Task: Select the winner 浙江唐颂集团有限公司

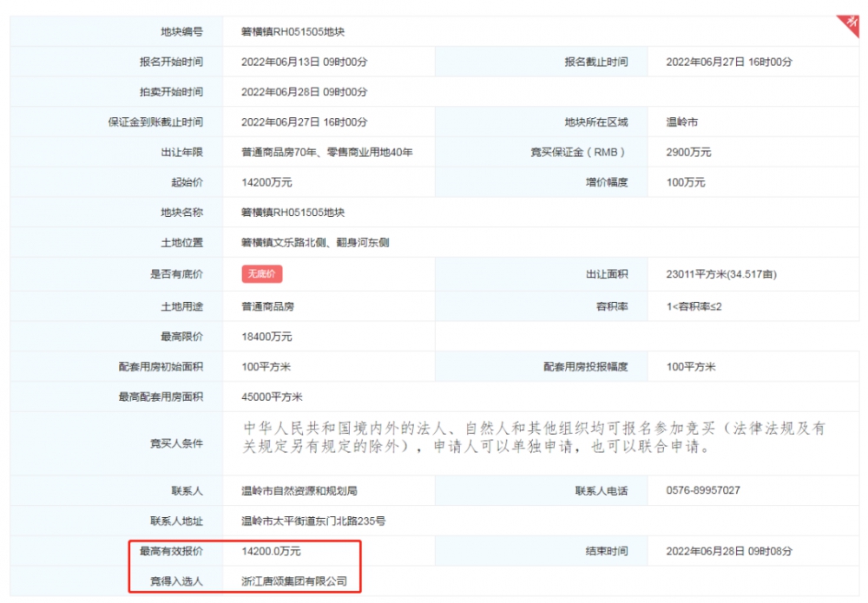Action: point(294,581)
